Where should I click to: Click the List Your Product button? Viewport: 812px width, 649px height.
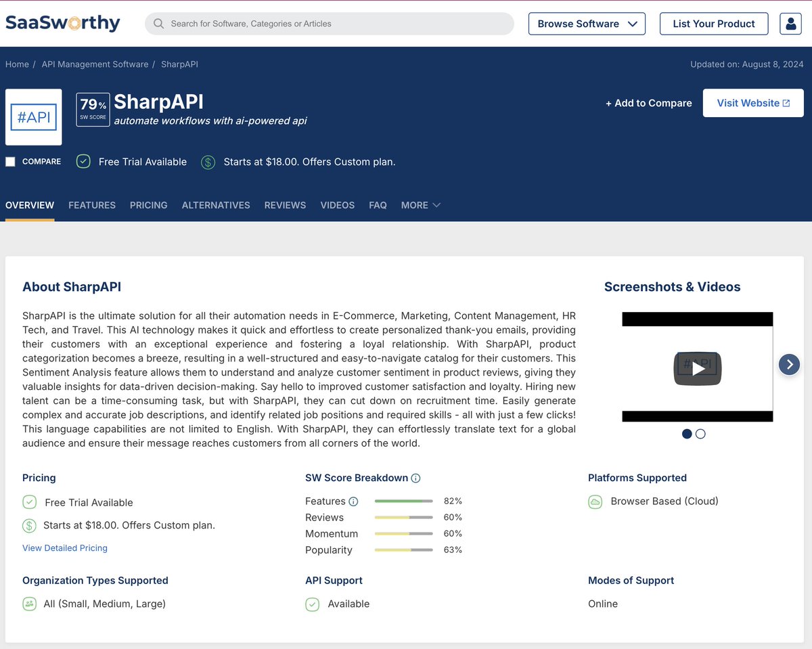coord(714,24)
